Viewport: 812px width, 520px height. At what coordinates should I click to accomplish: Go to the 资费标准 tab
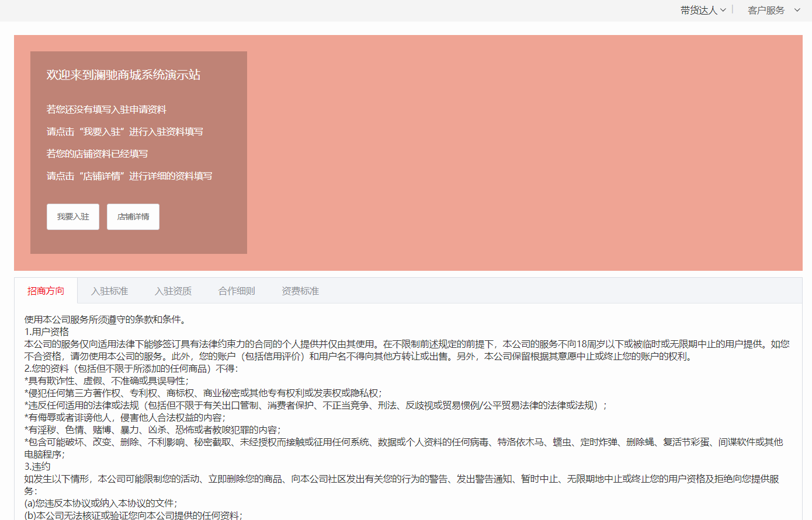(300, 291)
